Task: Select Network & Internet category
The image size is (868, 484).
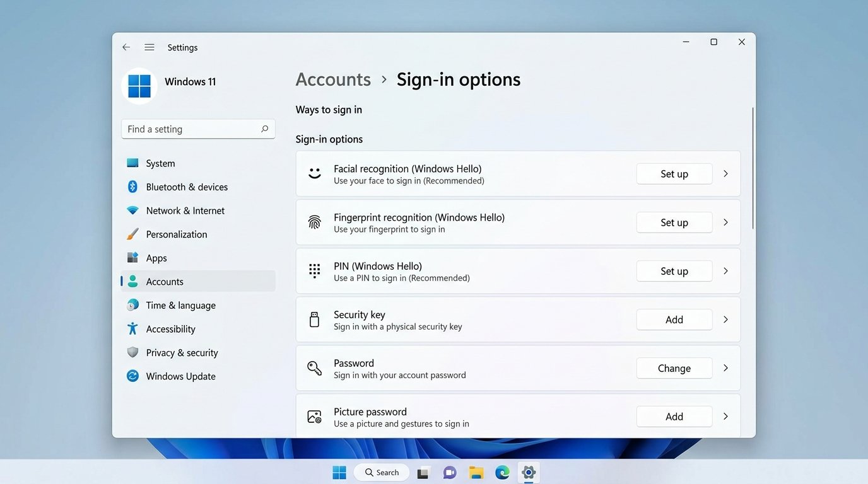Action: 198,210
